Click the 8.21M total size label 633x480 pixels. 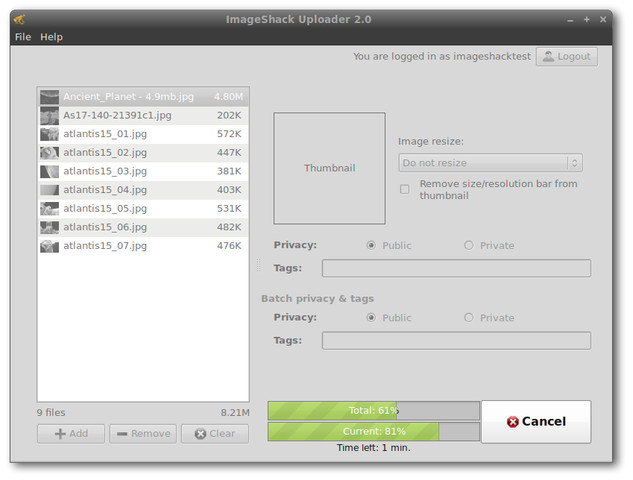pos(235,413)
